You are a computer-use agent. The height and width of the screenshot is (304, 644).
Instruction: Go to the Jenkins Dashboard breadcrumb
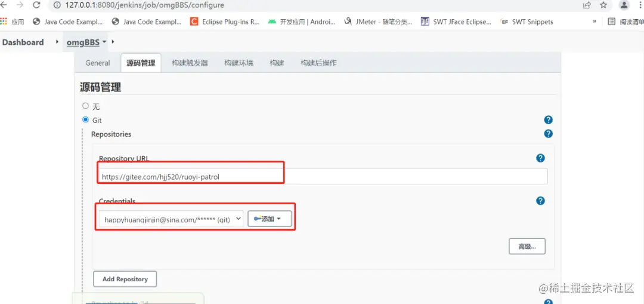click(x=23, y=42)
